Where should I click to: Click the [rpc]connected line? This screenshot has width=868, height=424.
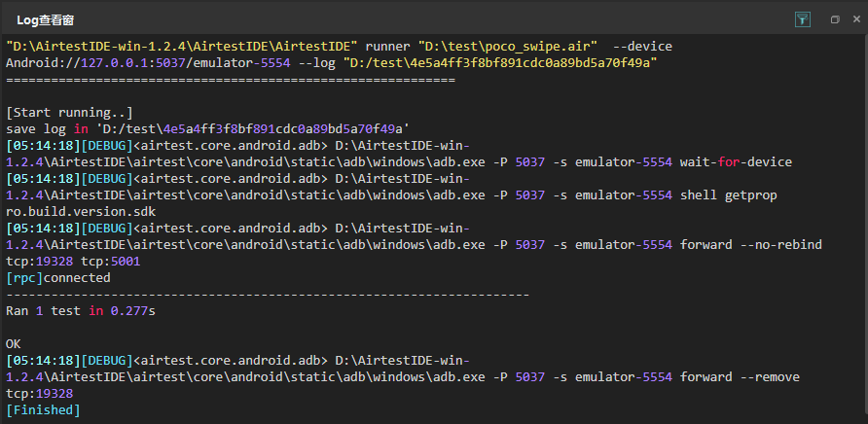(58, 278)
